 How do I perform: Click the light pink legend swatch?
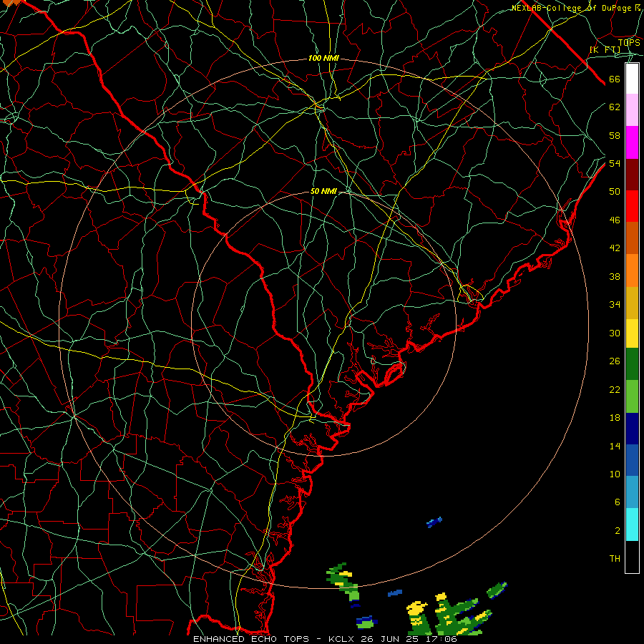point(632,109)
